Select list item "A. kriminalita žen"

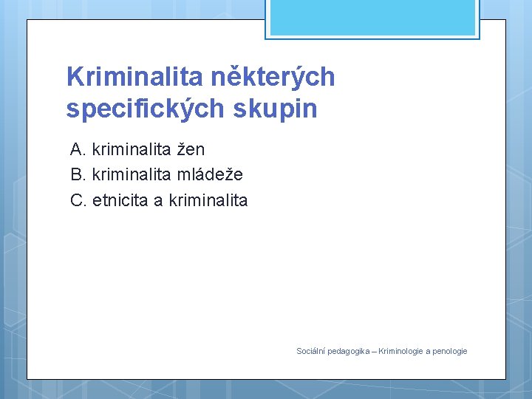(137, 149)
